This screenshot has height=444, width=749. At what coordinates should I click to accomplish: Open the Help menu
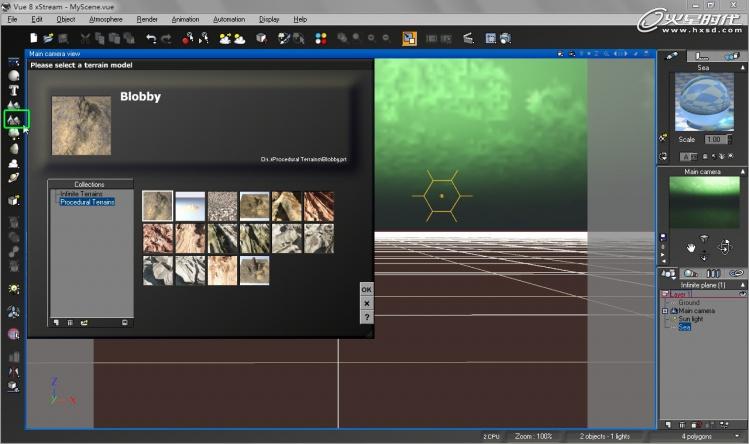300,20
